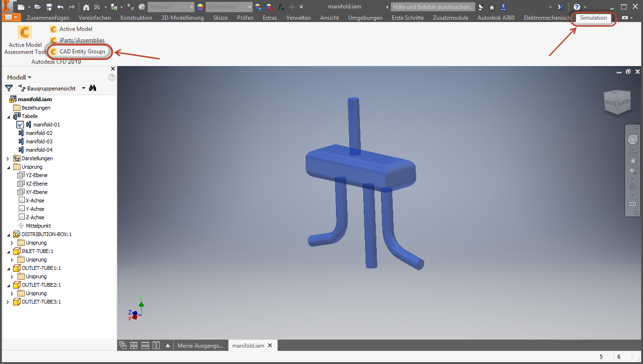This screenshot has width=643, height=364.
Task: Click the browser filter funnel icon
Action: click(8, 88)
